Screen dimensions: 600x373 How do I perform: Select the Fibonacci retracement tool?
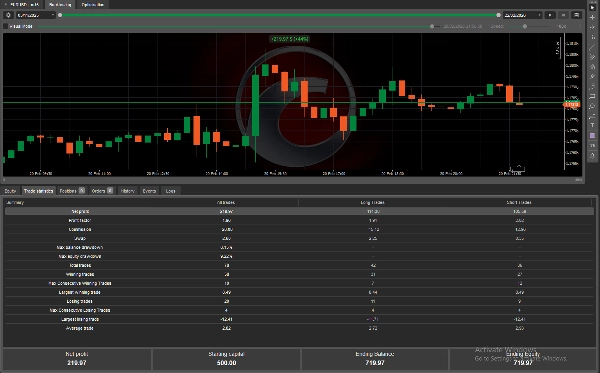(592, 86)
